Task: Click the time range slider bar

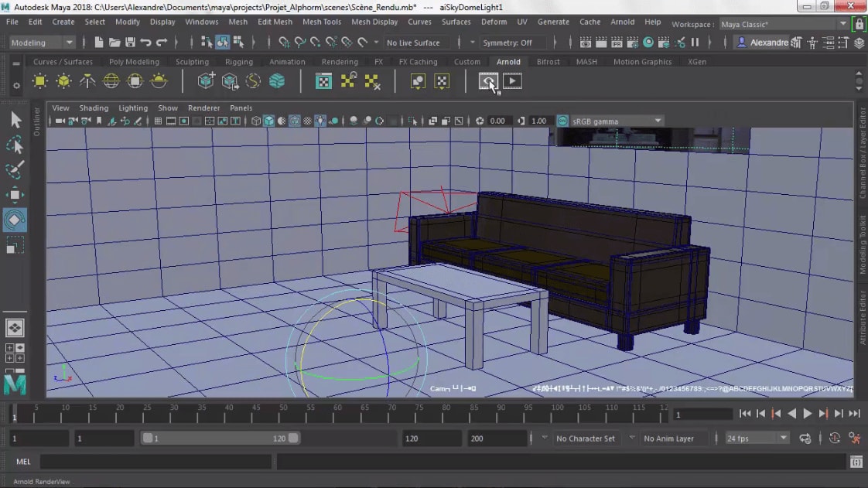Action: click(x=220, y=439)
